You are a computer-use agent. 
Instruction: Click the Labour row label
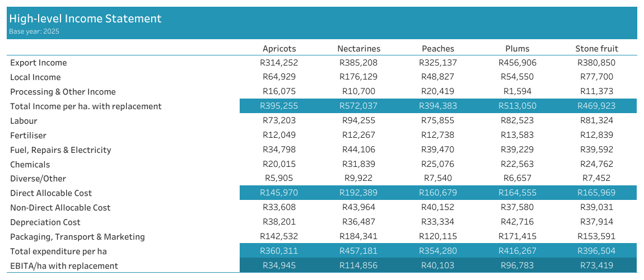(x=25, y=121)
